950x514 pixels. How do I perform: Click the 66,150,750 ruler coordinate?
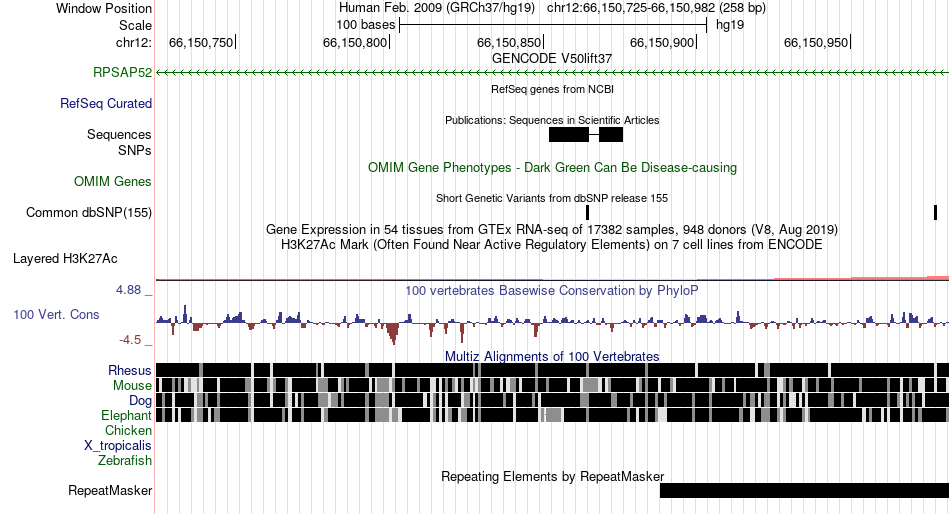click(201, 42)
